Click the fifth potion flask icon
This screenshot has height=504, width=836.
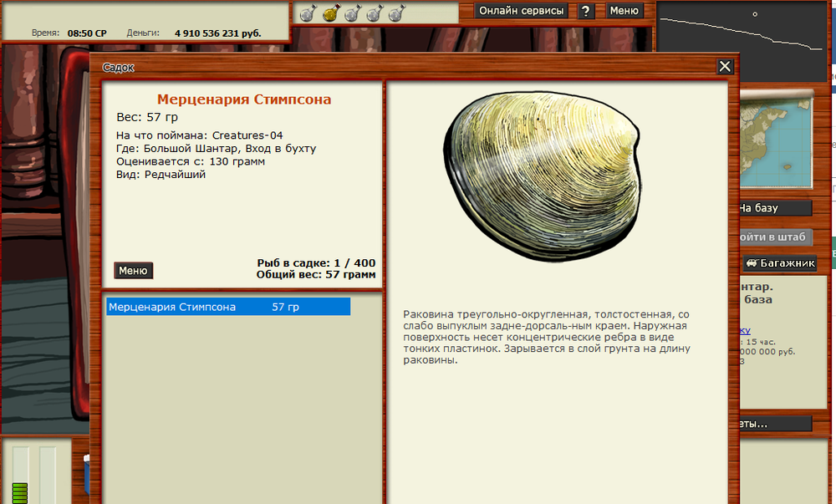(x=395, y=13)
